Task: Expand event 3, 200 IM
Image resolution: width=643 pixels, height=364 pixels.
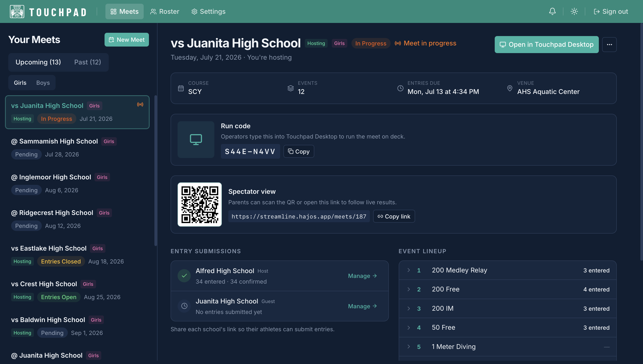Action: (x=507, y=309)
